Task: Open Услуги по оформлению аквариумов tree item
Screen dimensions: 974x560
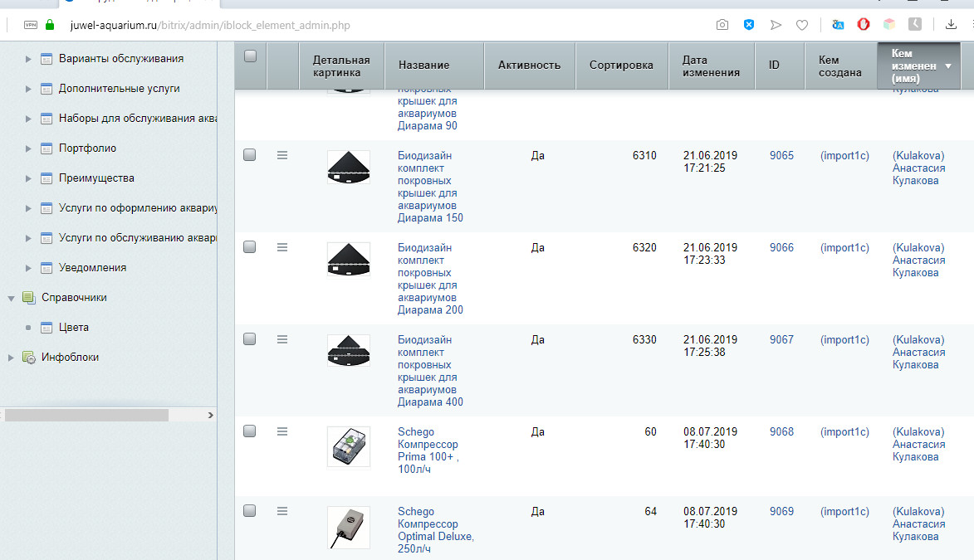Action: click(138, 208)
